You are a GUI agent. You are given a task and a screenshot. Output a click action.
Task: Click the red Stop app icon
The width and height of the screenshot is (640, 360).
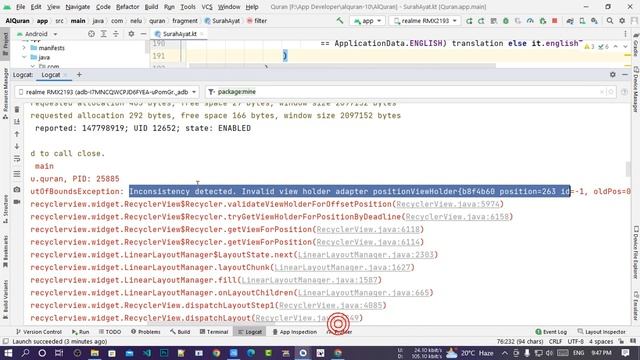(x=554, y=20)
